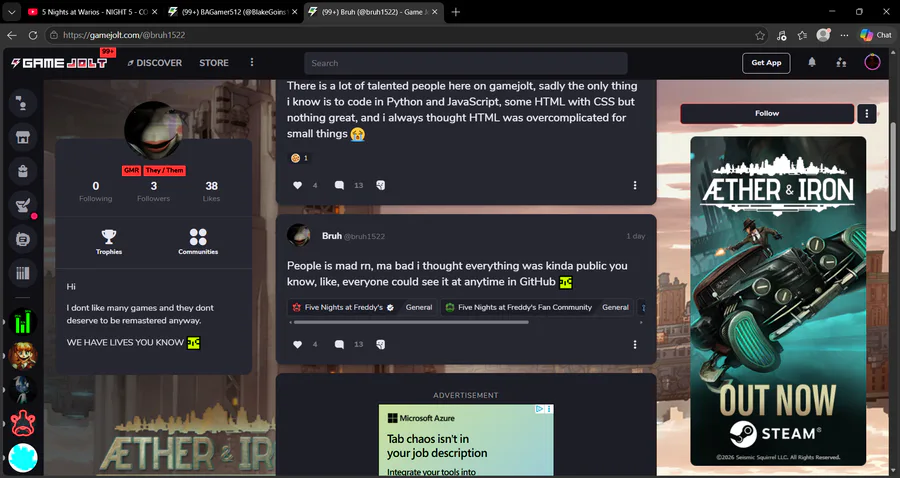
Task: Open user account avatar menu
Action: coord(872,62)
